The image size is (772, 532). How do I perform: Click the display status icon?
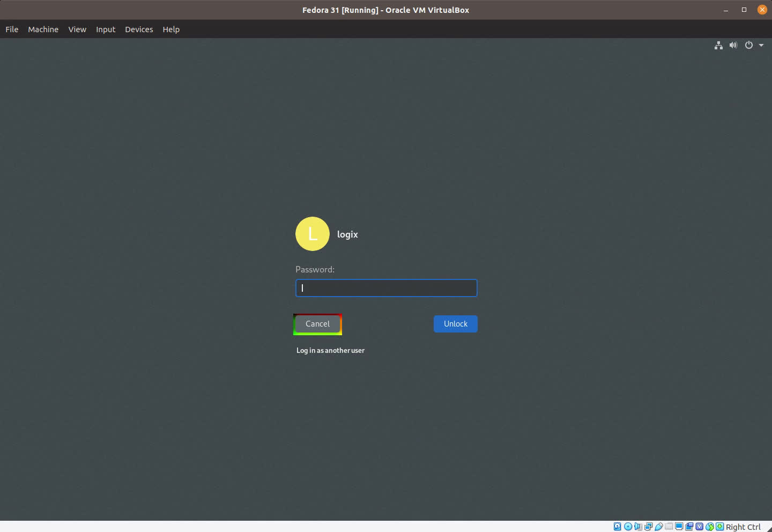pos(679,527)
